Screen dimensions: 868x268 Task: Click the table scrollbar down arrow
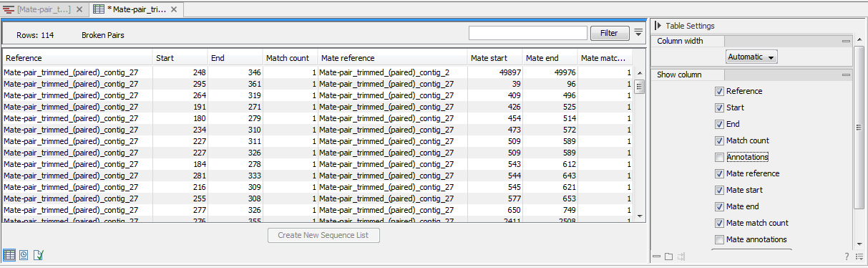point(639,216)
